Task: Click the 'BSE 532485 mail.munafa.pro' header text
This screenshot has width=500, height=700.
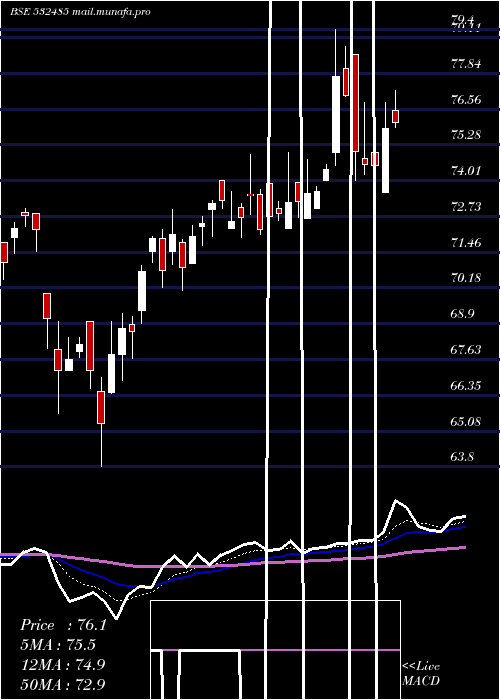Action: 80,12
